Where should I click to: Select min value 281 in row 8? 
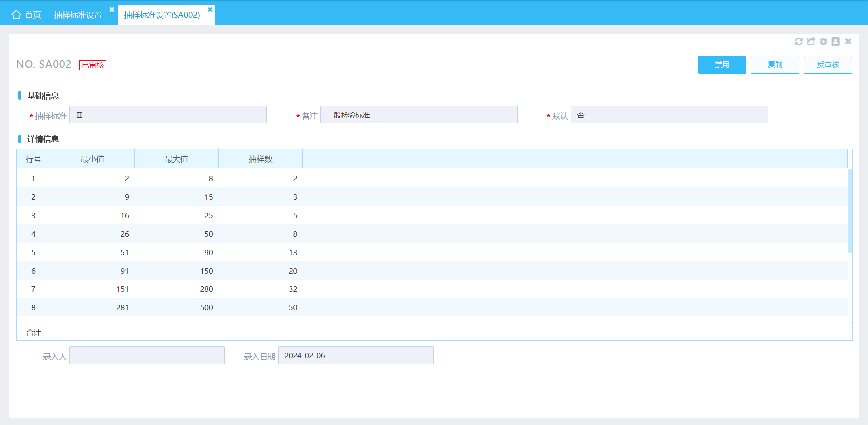[123, 308]
